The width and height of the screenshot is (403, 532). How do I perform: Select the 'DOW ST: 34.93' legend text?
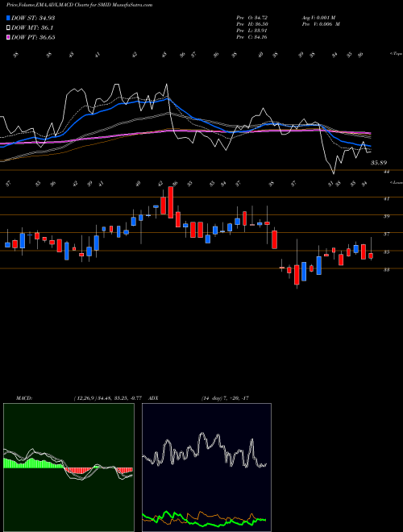click(x=33, y=18)
